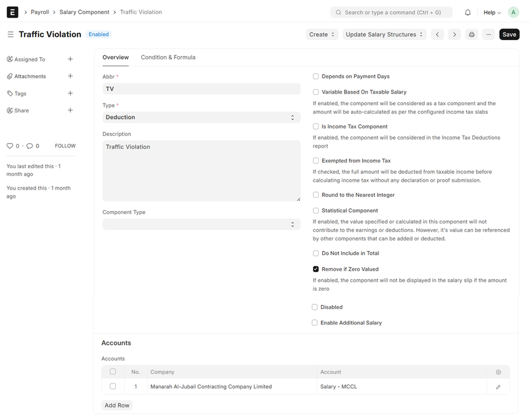This screenshot has width=530, height=420.
Task: Click plus icon next to Attachments
Action: (x=70, y=76)
